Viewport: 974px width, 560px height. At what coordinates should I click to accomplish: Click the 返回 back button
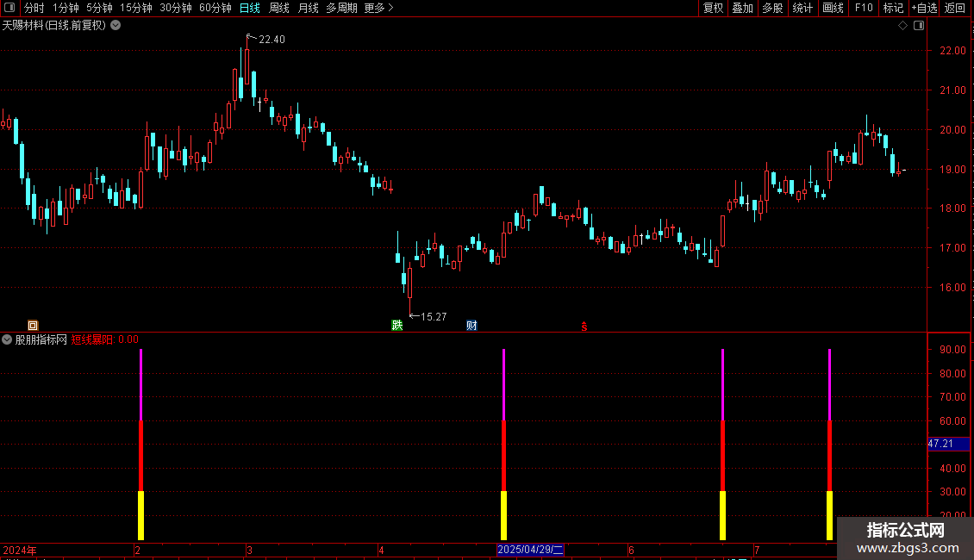pyautogui.click(x=955, y=8)
